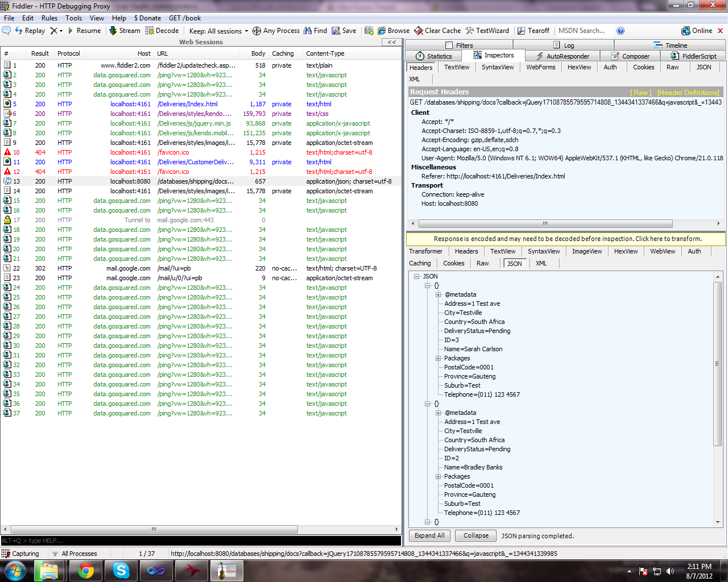Click the Action Center flag tray icon
Screen dimensions: 728x582
(643, 571)
